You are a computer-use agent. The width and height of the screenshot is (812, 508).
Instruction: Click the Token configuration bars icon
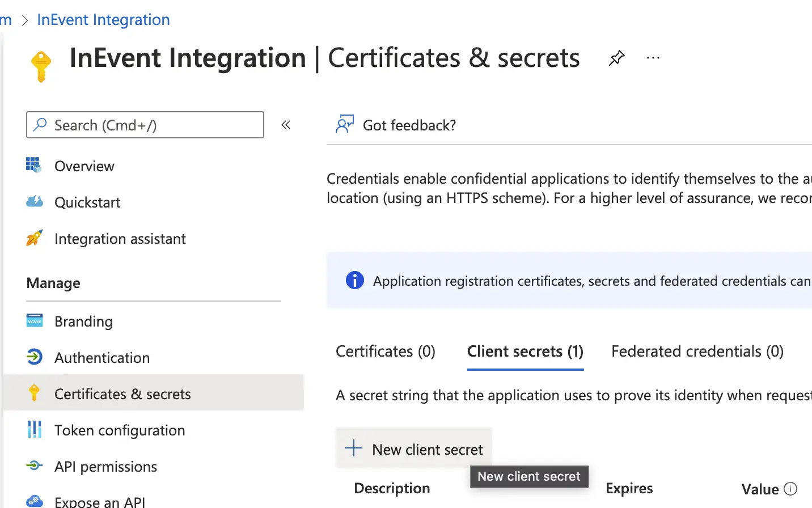point(35,429)
